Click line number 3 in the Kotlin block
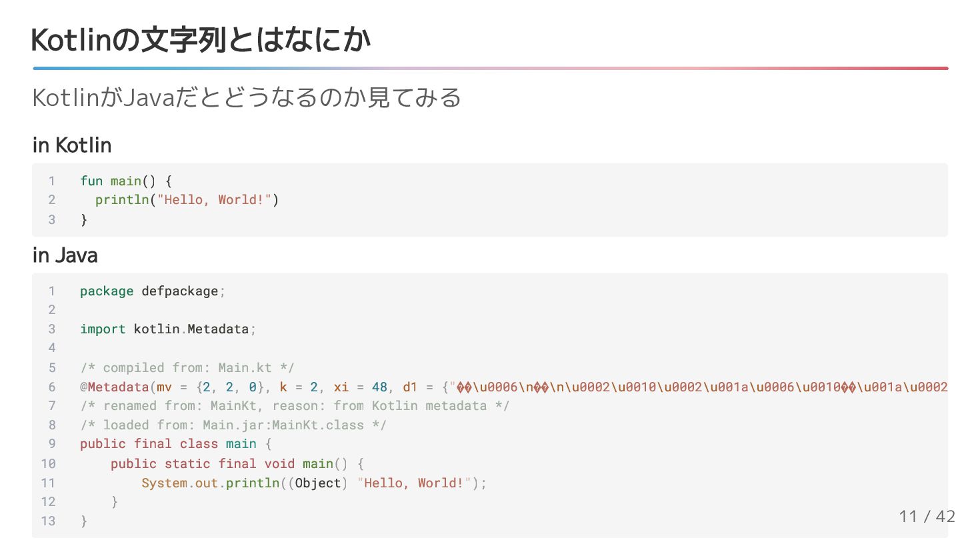Image resolution: width=980 pixels, height=552 pixels. point(51,219)
